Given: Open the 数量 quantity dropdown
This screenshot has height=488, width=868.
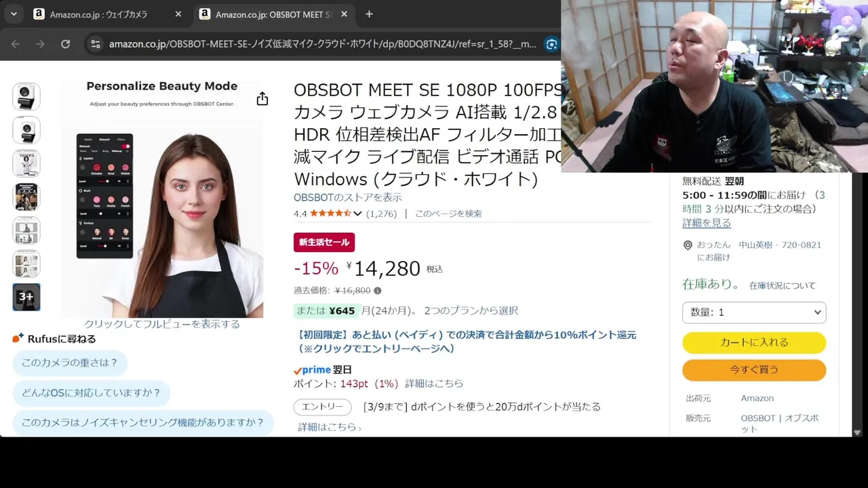Looking at the screenshot, I should 754,312.
